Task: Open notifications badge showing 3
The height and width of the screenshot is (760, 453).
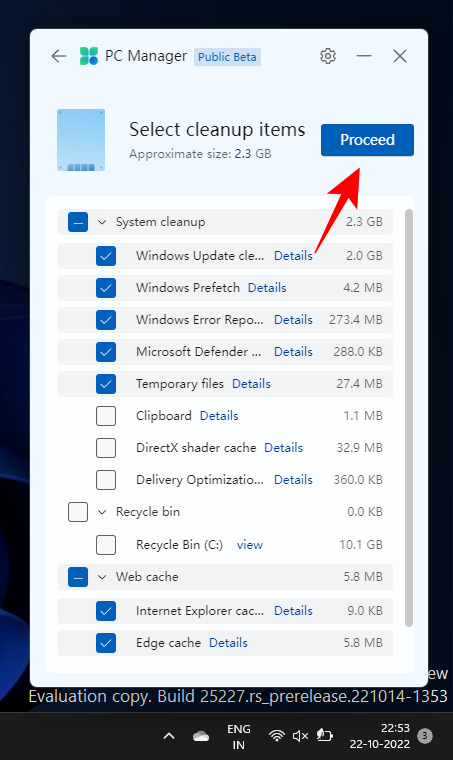Action: click(425, 736)
